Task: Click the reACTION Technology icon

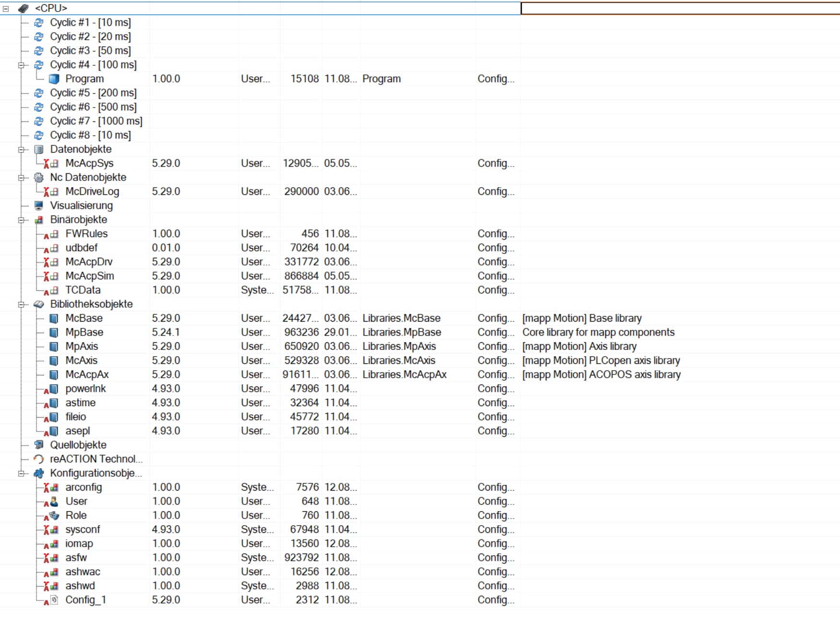Action: (x=39, y=459)
